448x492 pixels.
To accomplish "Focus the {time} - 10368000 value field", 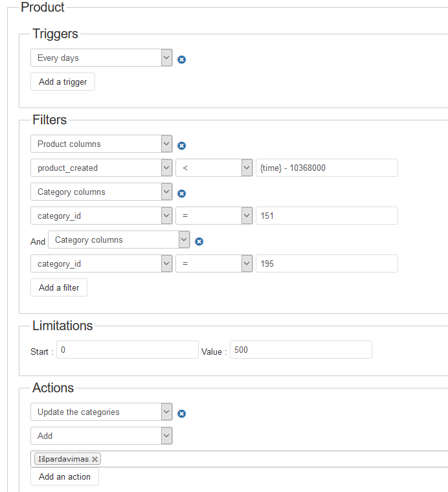I will click(x=326, y=168).
